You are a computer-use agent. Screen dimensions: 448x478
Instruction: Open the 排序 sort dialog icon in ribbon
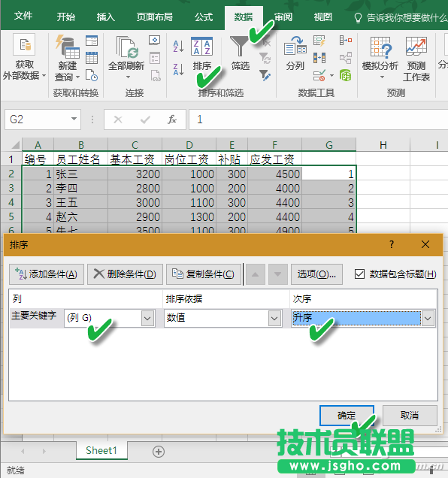[x=201, y=47]
